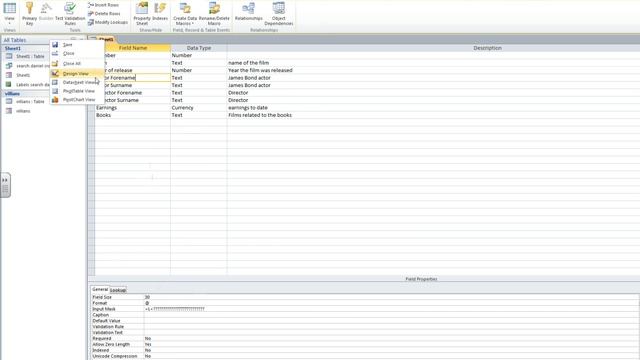The width and height of the screenshot is (640, 360).
Task: Switch to the General properties tab
Action: [x=100, y=289]
